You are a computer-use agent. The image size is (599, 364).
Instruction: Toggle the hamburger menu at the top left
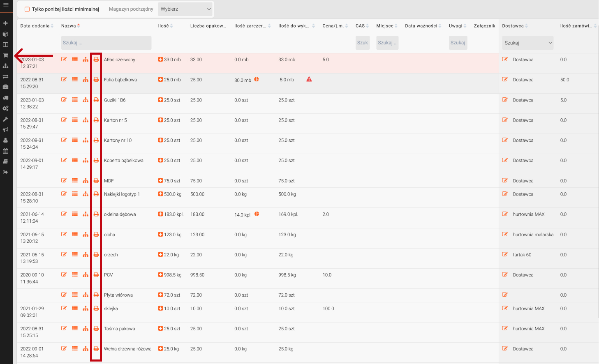(x=6, y=5)
